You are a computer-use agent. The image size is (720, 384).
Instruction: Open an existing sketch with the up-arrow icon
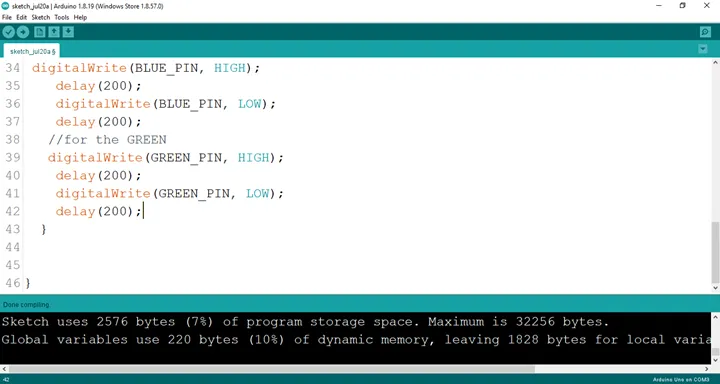coord(54,32)
